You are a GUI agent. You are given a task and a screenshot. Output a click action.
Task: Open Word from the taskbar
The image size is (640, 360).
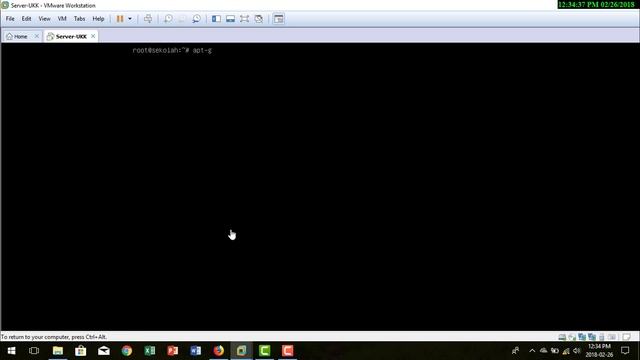pyautogui.click(x=196, y=351)
